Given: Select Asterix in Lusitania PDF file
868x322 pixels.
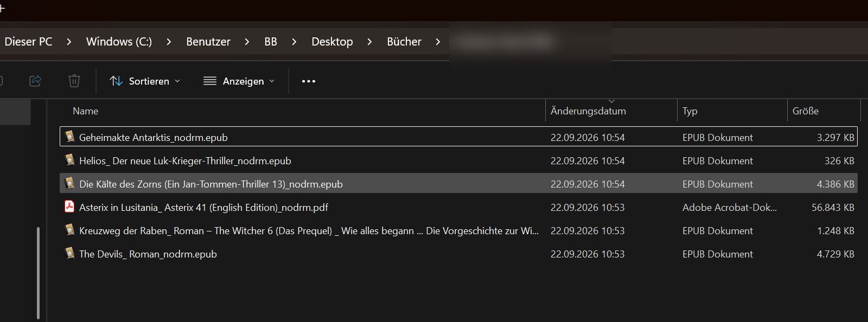Looking at the screenshot, I should 458,207.
